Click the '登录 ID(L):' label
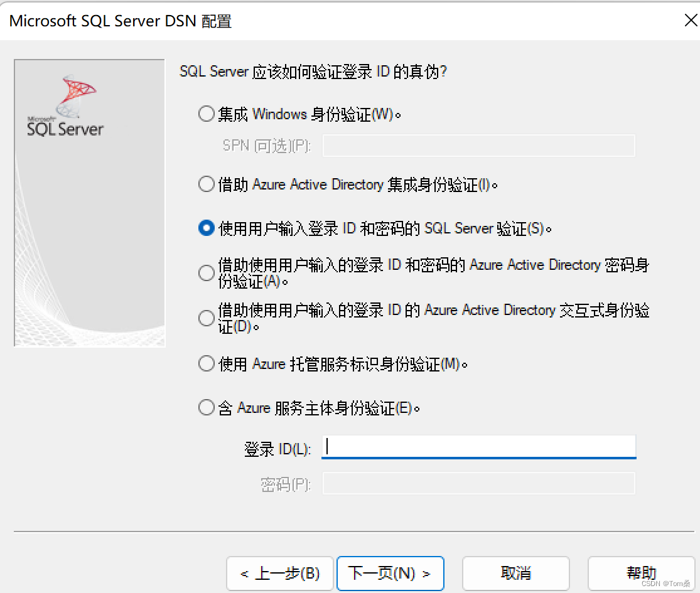Viewport: 700px width, 593px height. (277, 449)
